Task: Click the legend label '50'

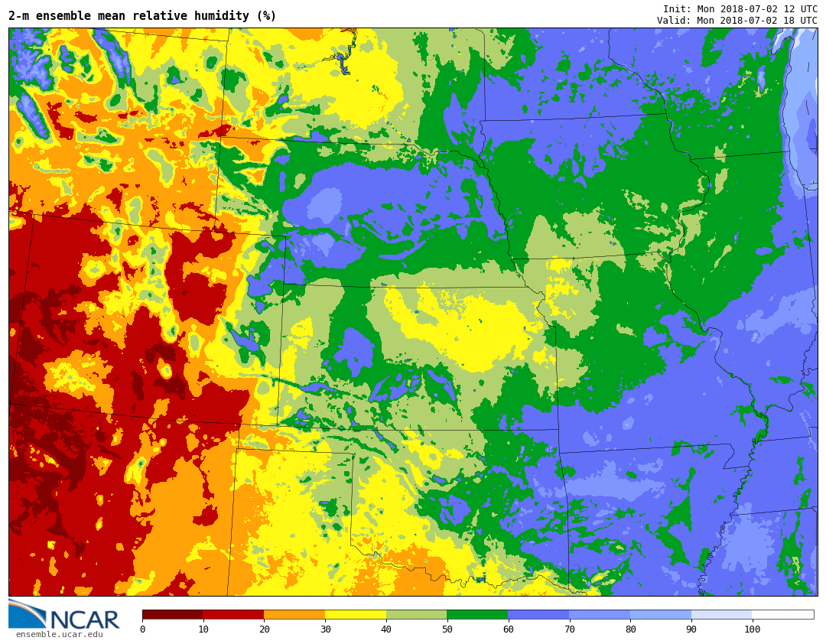Action: click(447, 629)
